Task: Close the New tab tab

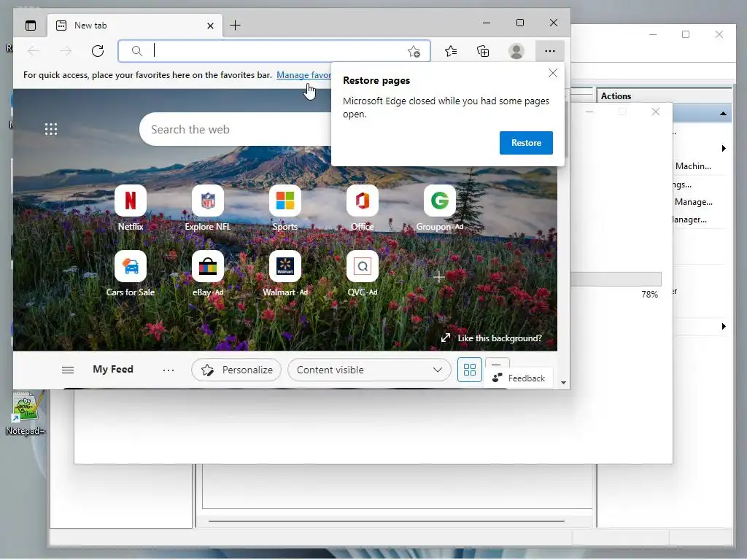Action: coord(210,26)
